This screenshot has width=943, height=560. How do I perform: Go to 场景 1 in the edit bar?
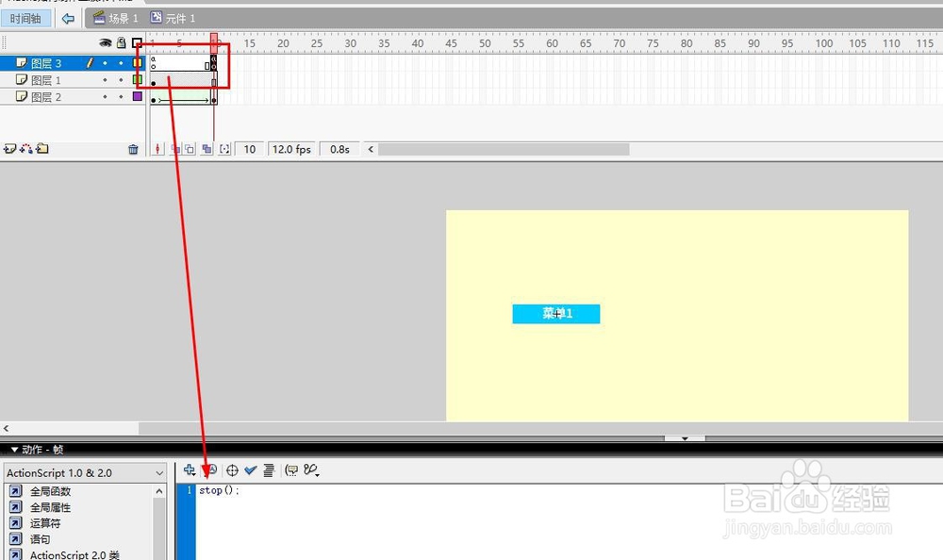[x=116, y=19]
